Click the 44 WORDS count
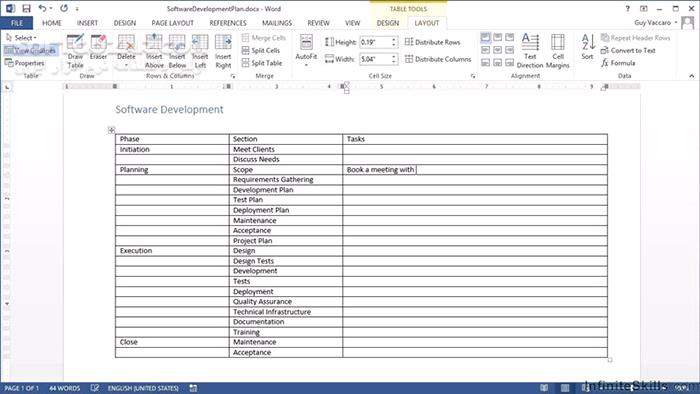This screenshot has width=700, height=394. (64, 388)
